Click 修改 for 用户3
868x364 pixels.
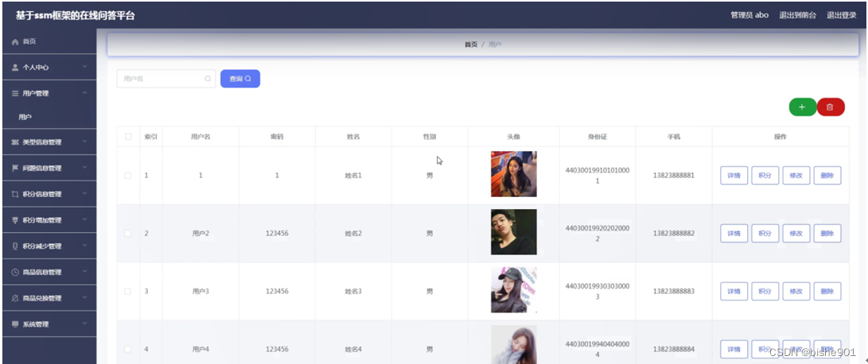[x=796, y=291]
